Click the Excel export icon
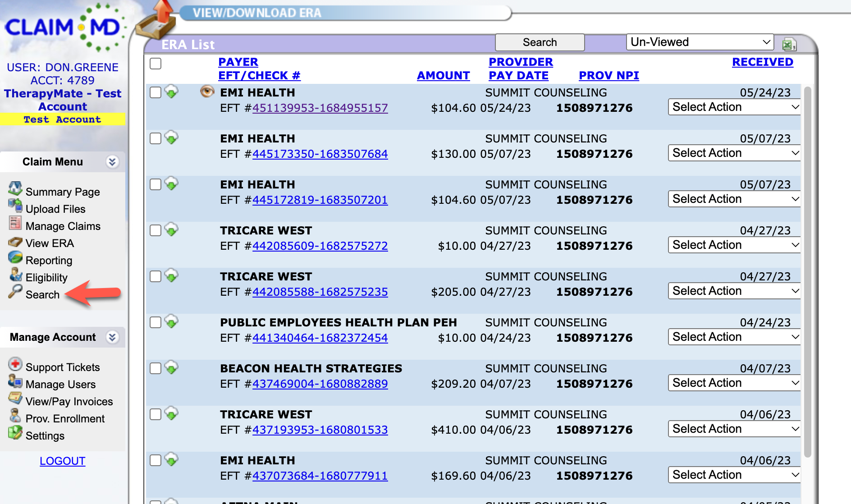 [x=789, y=44]
